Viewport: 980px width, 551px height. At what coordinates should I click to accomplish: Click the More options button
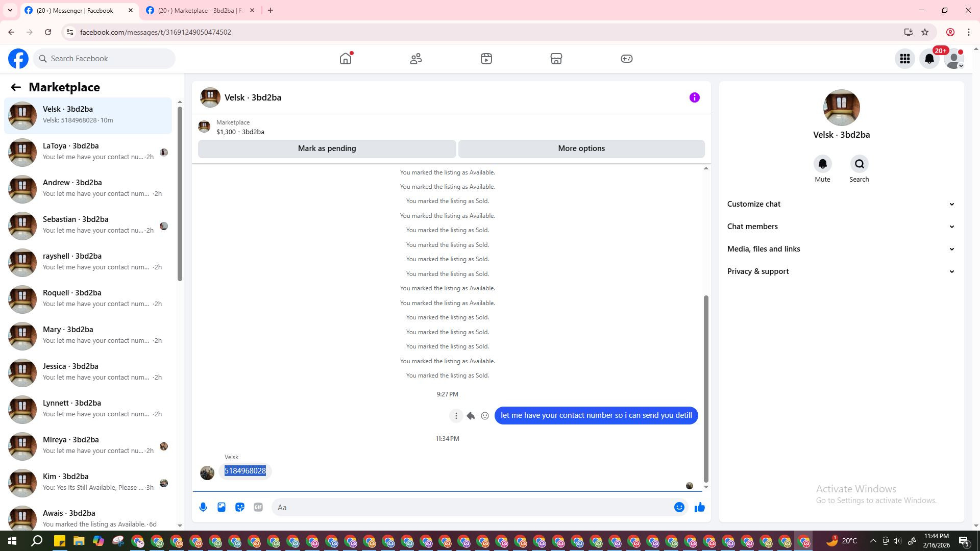point(581,148)
